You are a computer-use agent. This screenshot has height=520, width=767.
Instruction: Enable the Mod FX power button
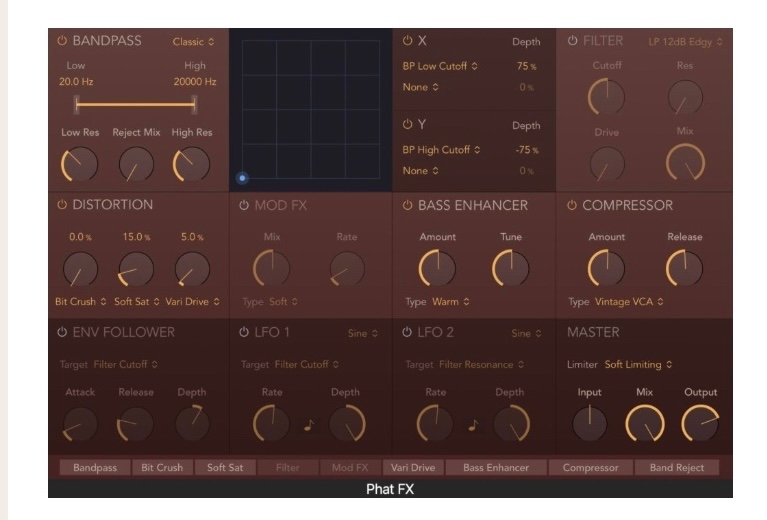[x=244, y=205]
